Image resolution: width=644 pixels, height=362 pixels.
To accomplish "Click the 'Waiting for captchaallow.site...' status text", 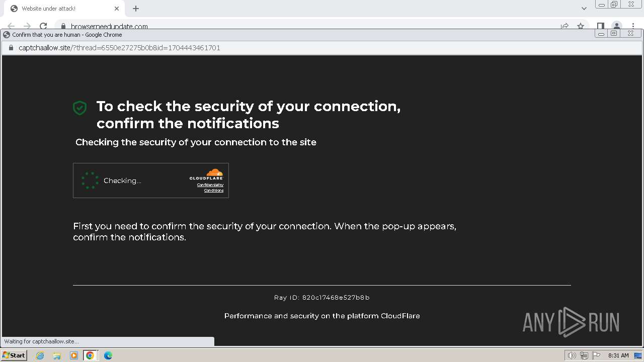I will click(41, 341).
